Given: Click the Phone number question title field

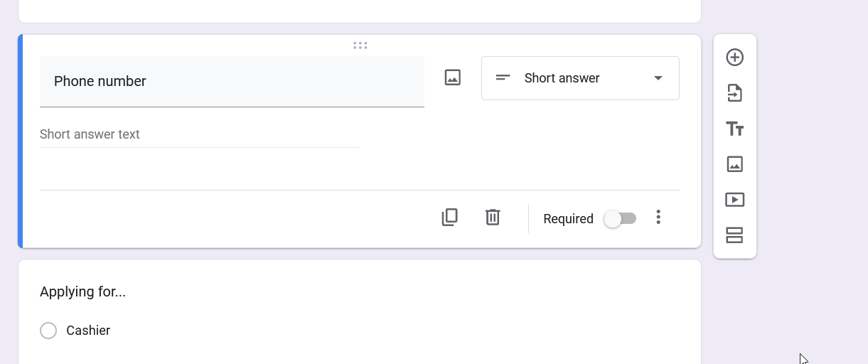Looking at the screenshot, I should coord(232,82).
